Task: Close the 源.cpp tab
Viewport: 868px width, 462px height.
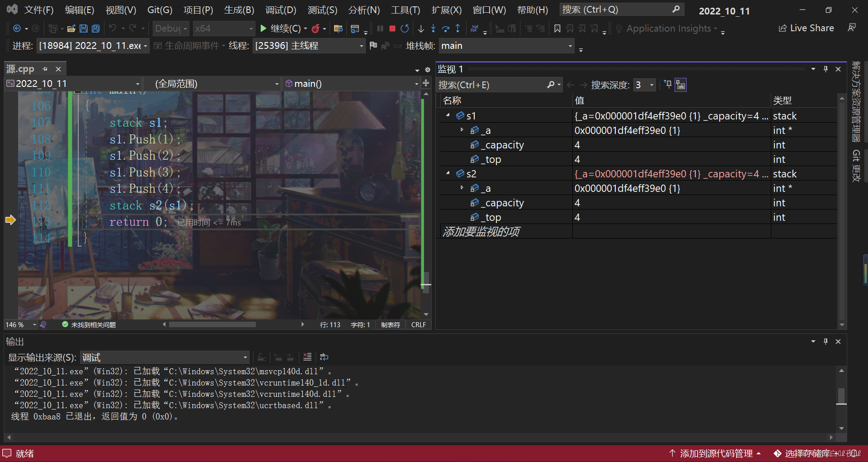Action: (58, 69)
